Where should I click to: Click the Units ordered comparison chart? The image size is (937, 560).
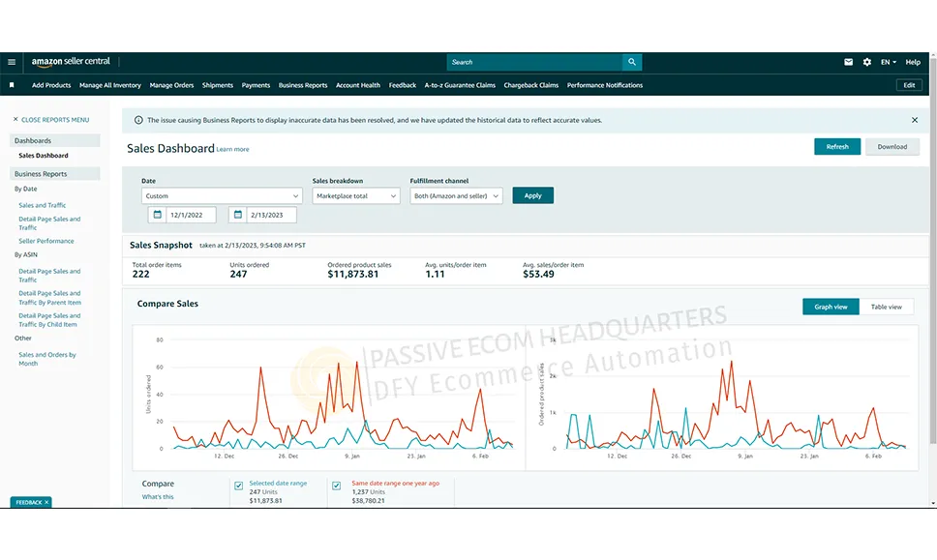pyautogui.click(x=329, y=397)
